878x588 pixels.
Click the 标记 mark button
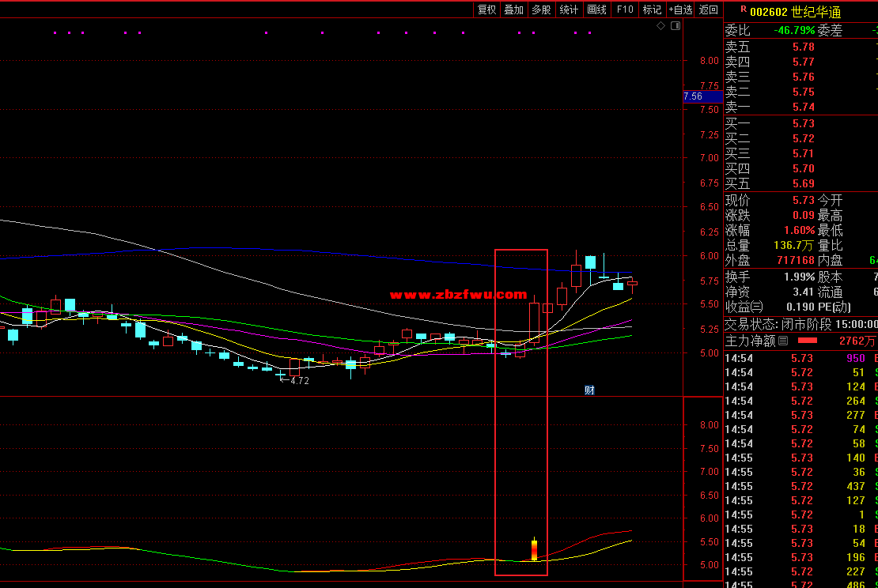click(652, 9)
